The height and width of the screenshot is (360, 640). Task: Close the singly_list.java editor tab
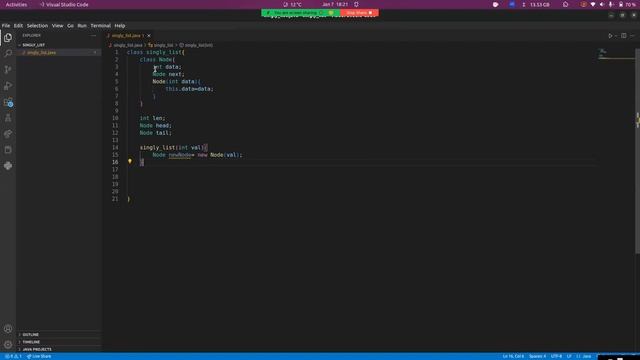pyautogui.click(x=149, y=36)
